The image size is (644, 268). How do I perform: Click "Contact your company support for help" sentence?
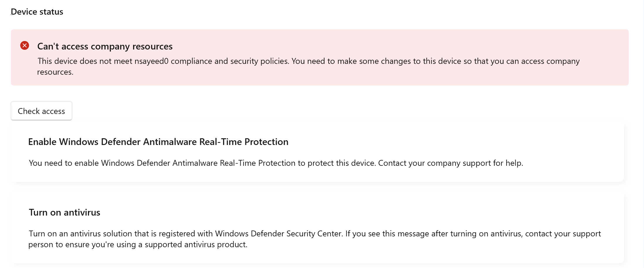coord(451,163)
